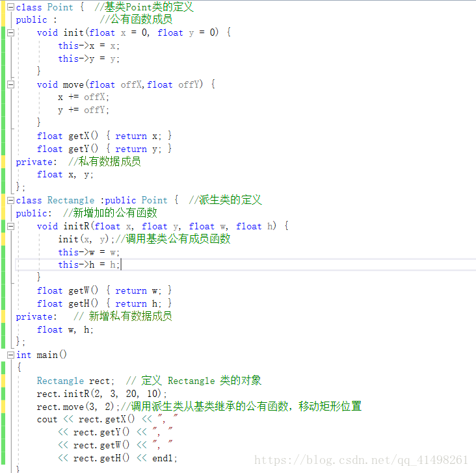Click the 'float x, y;' declaration
This screenshot has width=476, height=473.
tap(65, 175)
